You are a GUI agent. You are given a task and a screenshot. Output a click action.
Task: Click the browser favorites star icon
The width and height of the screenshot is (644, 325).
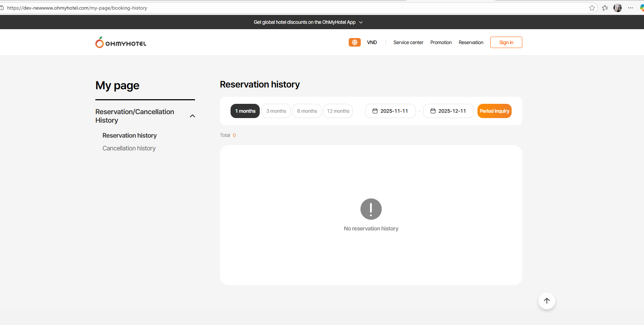592,8
